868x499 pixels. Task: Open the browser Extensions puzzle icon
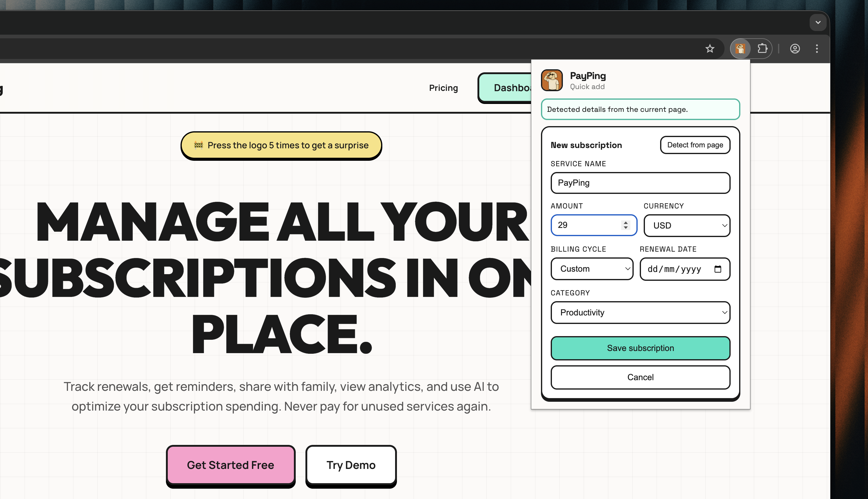point(762,49)
